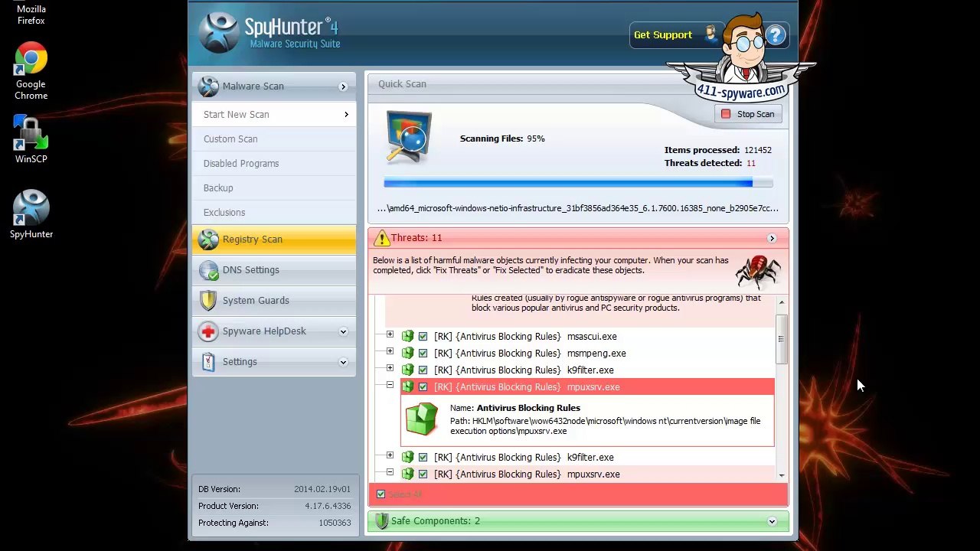This screenshot has width=980, height=551.
Task: Click the SpyHunter 4 logo in the header
Action: tap(218, 33)
